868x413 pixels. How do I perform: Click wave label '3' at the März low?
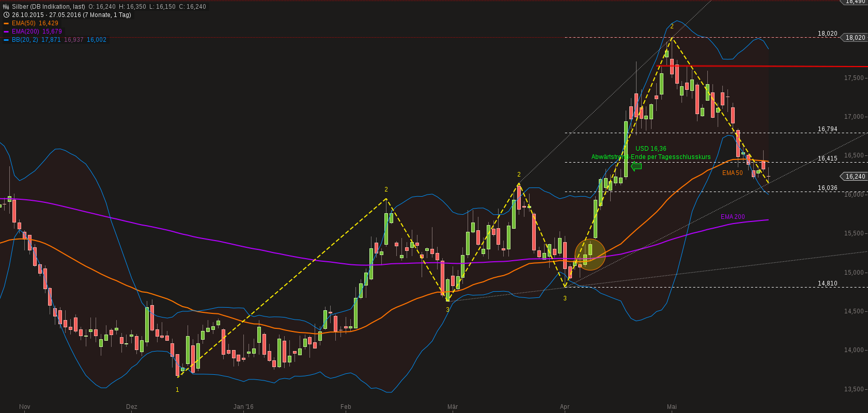point(447,310)
